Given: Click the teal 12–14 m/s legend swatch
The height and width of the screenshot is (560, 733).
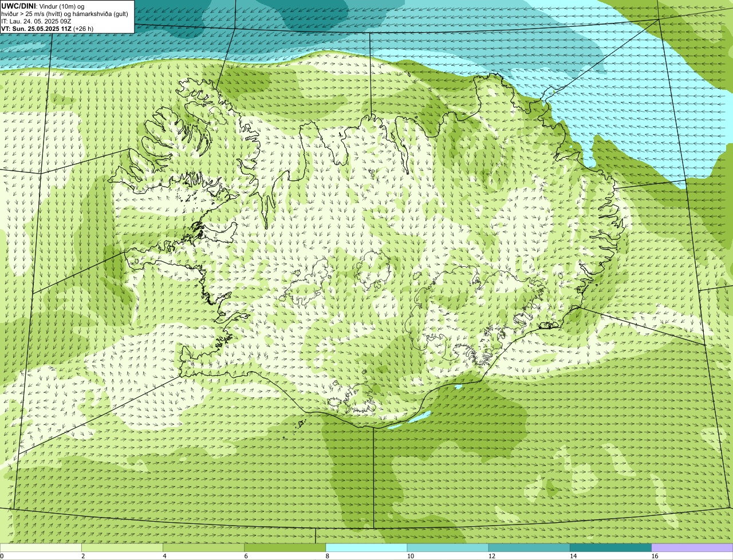Looking at the screenshot, I should coord(529,547).
